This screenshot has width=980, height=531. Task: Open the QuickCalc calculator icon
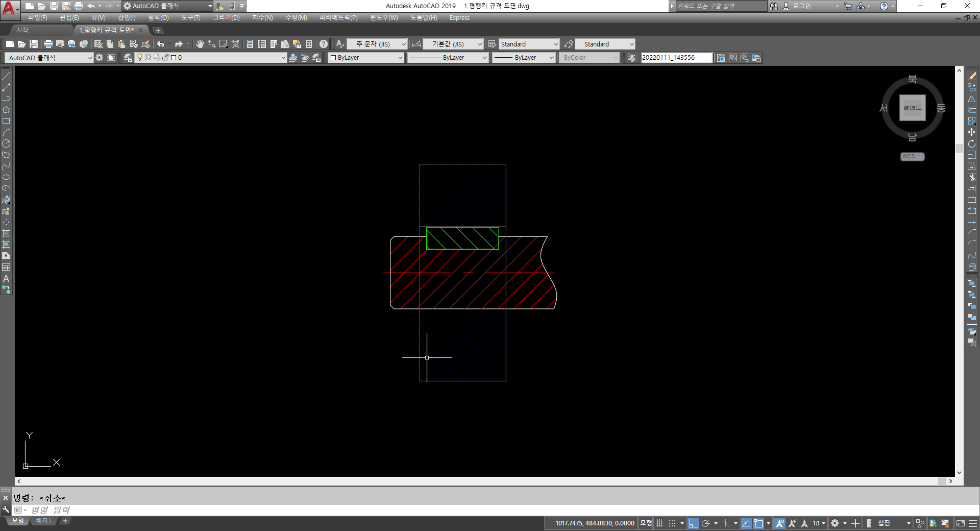[309, 44]
